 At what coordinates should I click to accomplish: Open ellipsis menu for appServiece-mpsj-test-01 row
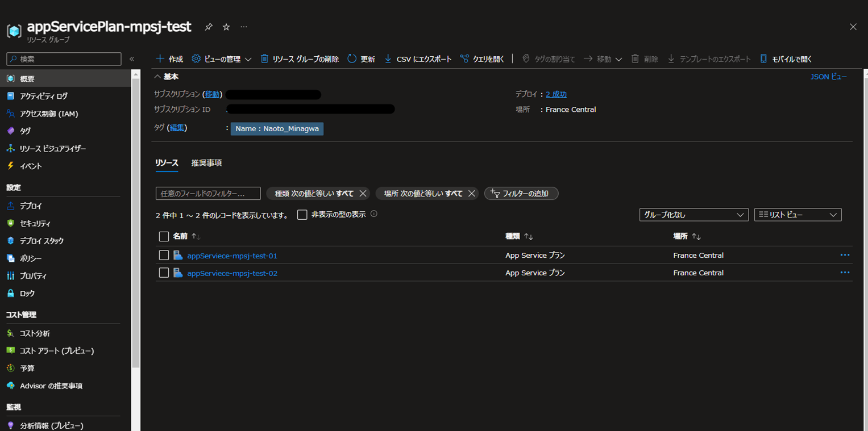pyautogui.click(x=845, y=255)
